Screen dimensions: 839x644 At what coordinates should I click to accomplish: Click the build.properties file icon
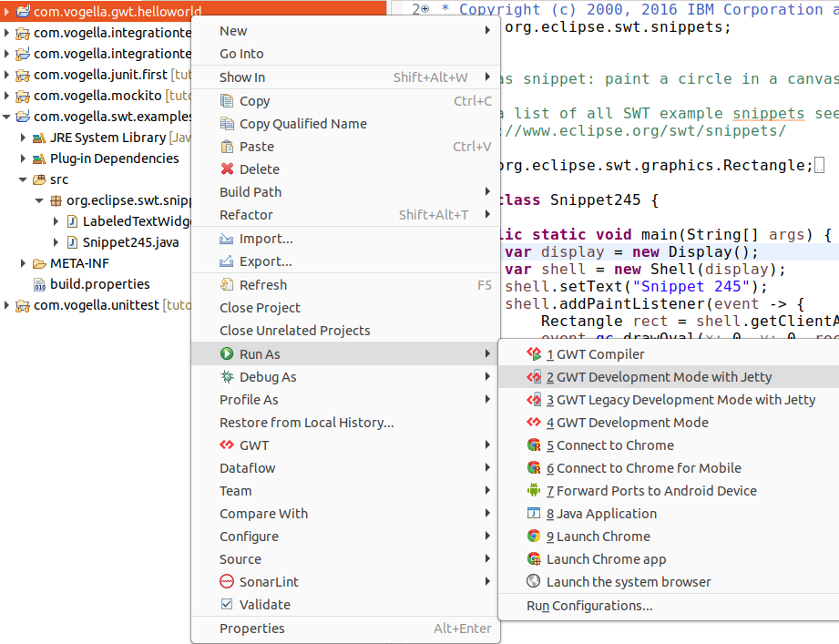pos(39,284)
